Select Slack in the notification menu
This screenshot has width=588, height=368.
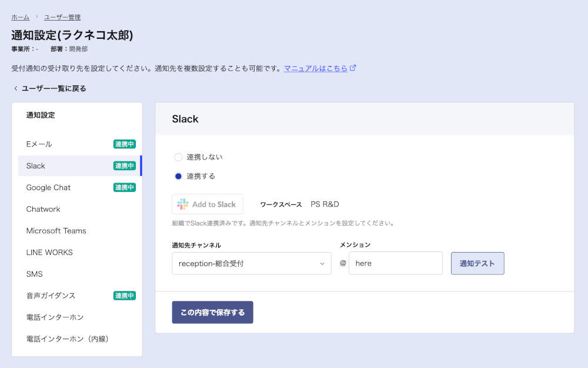tap(80, 166)
